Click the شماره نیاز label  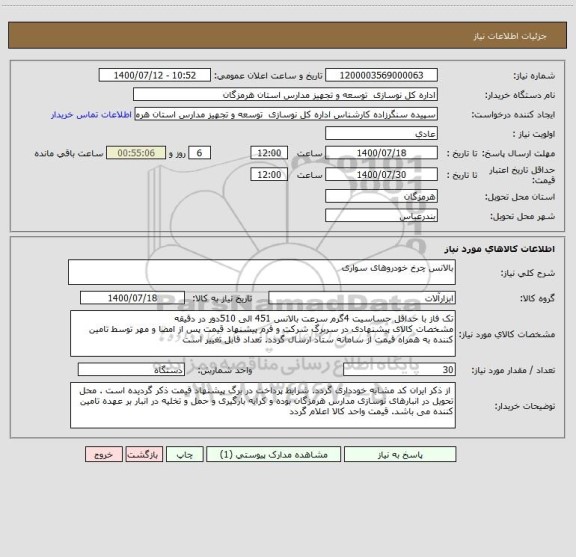tap(534, 76)
